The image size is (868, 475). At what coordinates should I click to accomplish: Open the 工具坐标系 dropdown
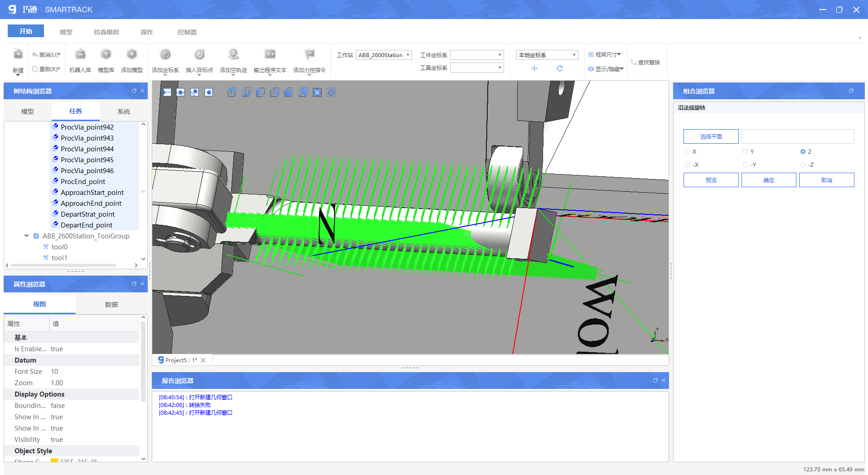point(477,68)
